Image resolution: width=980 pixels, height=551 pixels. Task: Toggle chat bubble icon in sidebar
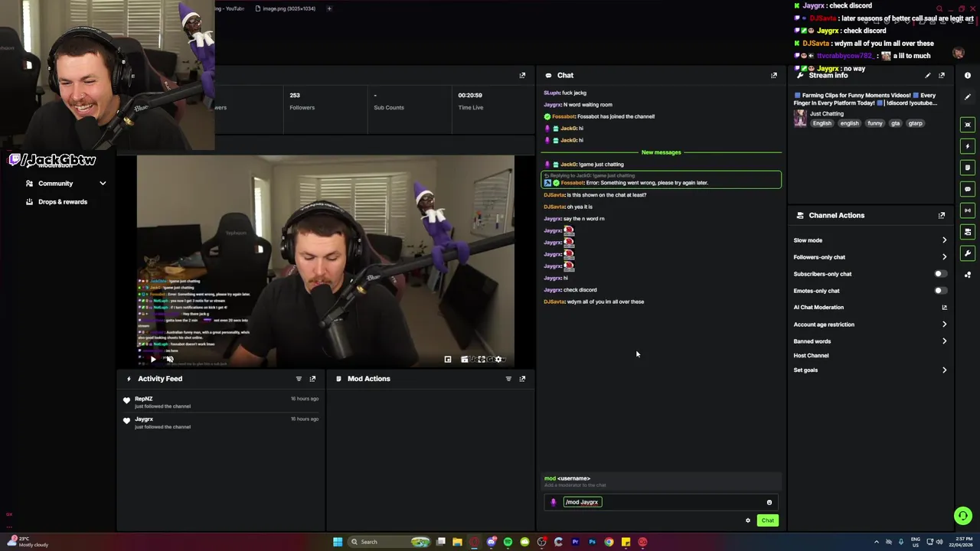968,188
